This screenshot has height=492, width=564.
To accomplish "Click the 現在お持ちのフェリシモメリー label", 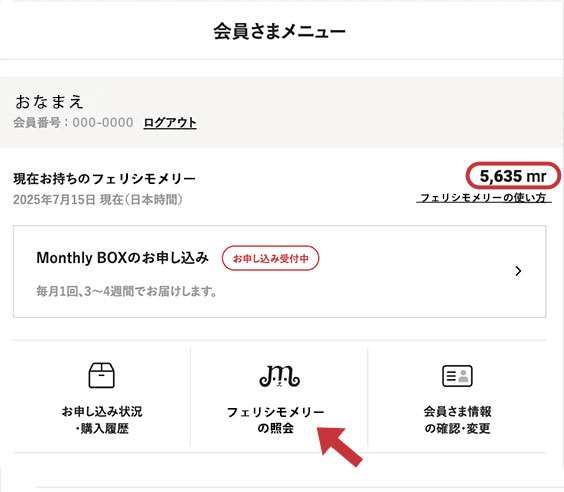I will 105,179.
